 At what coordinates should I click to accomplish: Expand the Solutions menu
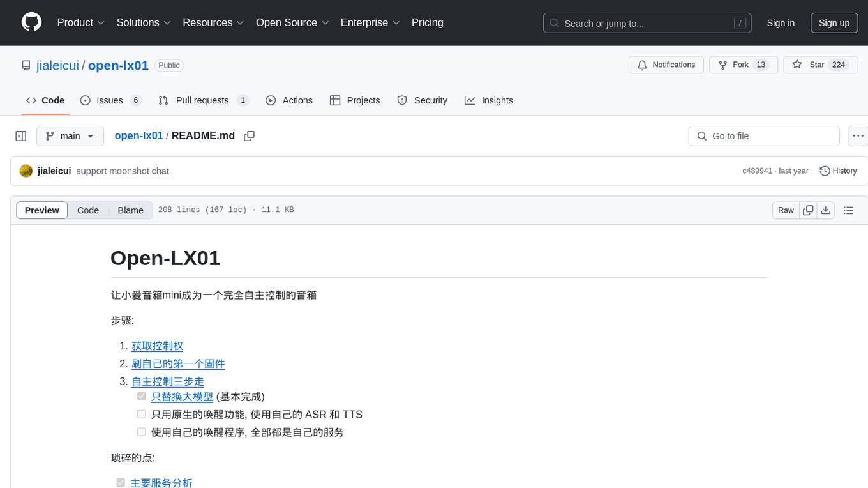(144, 22)
